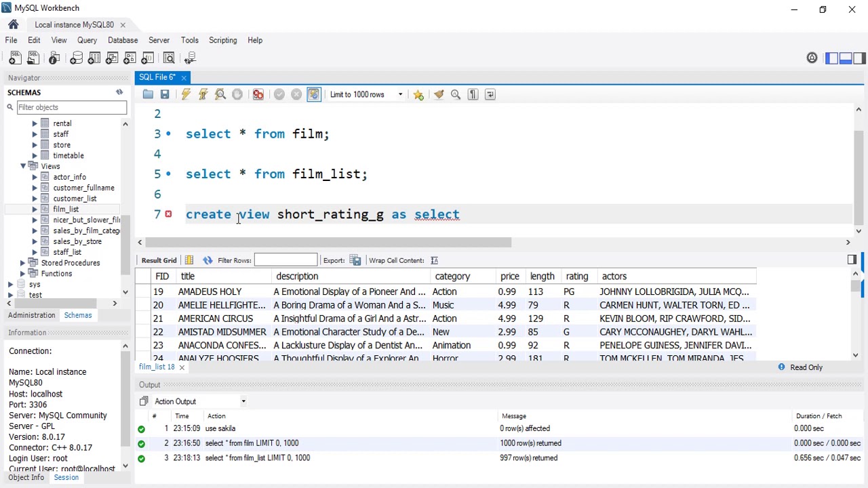Click the Filter objects search field
The image size is (868, 488).
pyautogui.click(x=71, y=107)
